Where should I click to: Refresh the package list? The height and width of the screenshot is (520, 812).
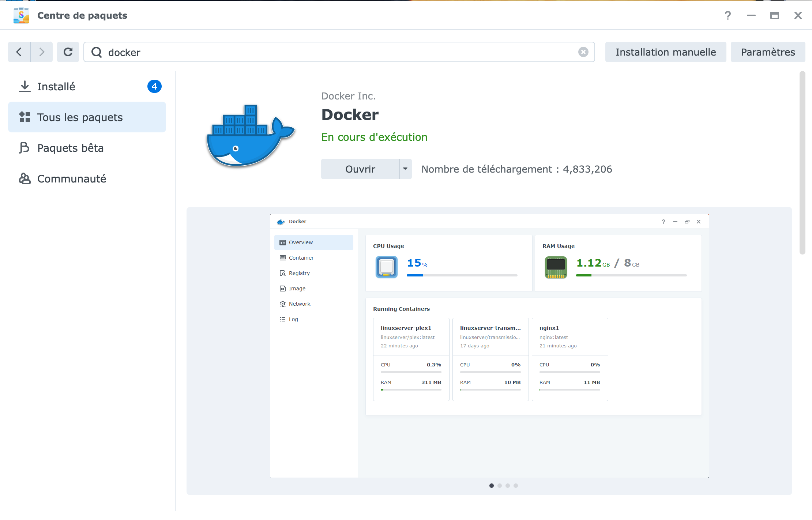[x=68, y=52]
